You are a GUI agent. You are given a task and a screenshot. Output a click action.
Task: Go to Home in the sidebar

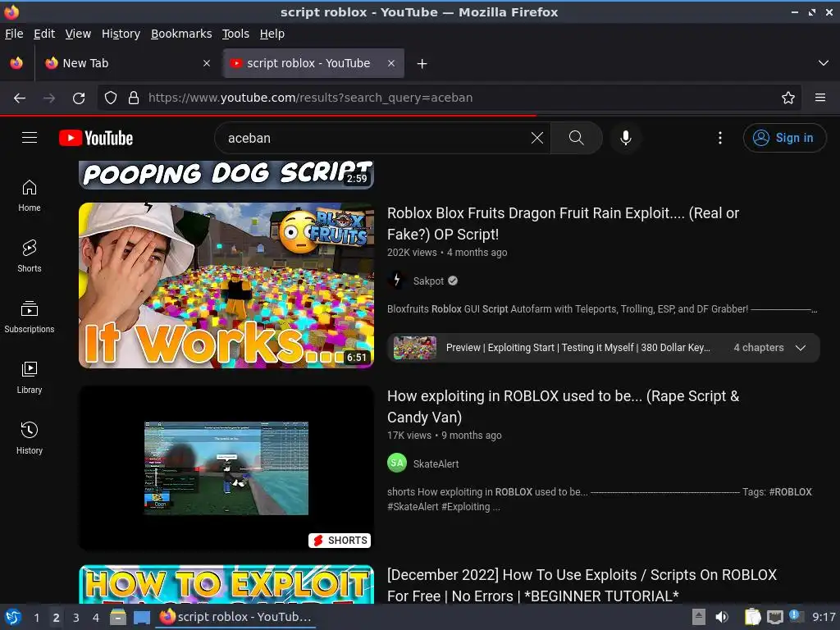(x=30, y=195)
